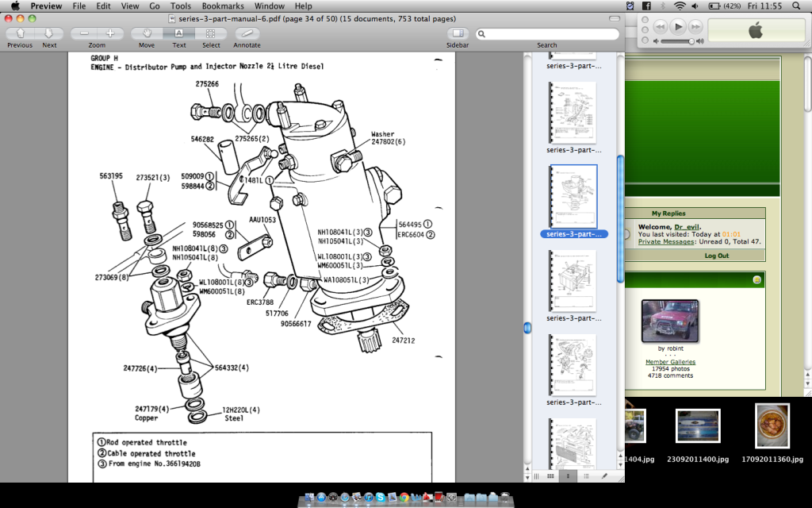This screenshot has width=812, height=508.
Task: Go to the Next page in Preview
Action: [x=48, y=33]
